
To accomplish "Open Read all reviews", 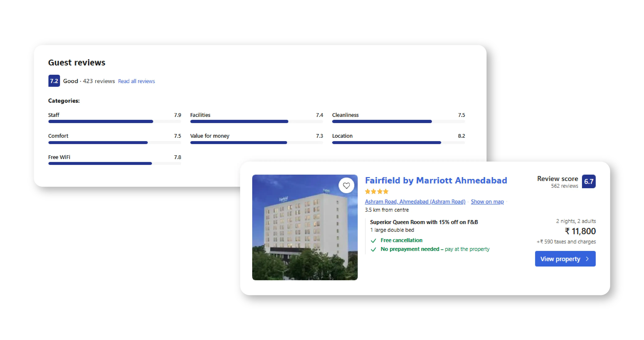I will pyautogui.click(x=136, y=81).
